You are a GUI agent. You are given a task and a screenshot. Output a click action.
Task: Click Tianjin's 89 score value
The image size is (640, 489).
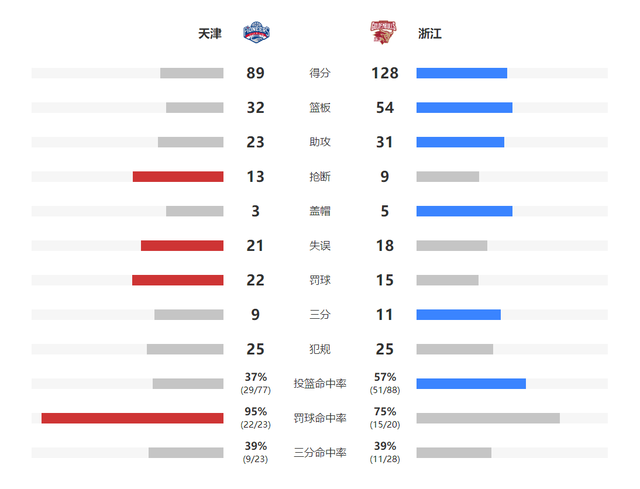256,73
